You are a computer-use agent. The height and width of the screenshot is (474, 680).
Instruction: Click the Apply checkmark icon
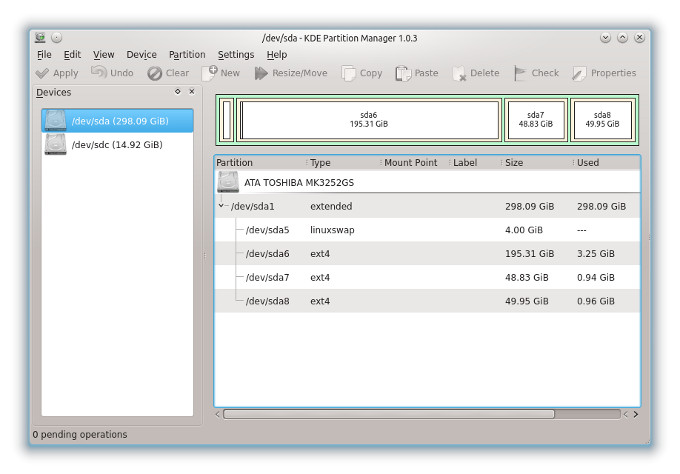pyautogui.click(x=42, y=73)
